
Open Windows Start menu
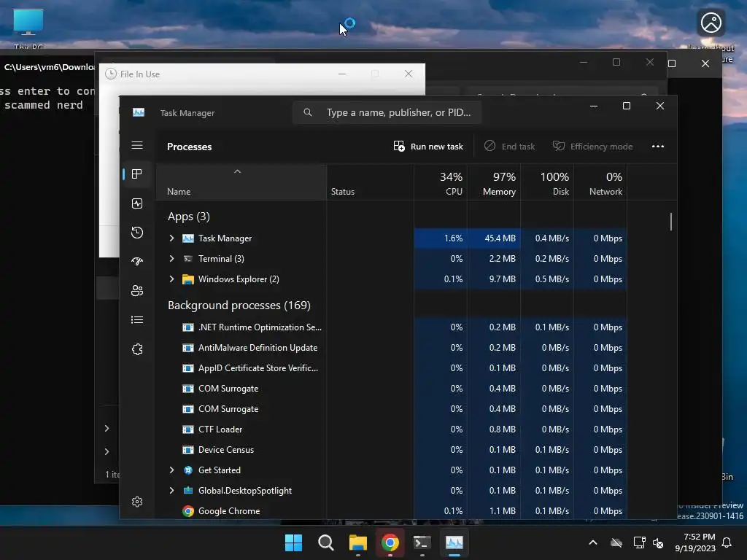293,542
